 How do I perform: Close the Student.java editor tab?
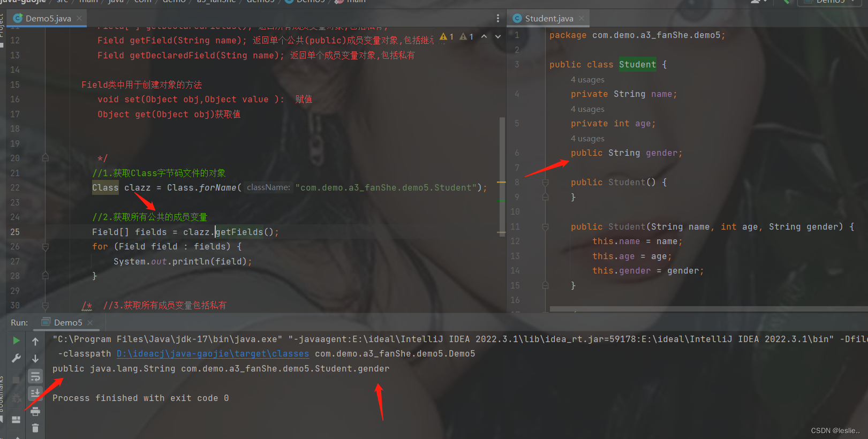click(x=582, y=18)
